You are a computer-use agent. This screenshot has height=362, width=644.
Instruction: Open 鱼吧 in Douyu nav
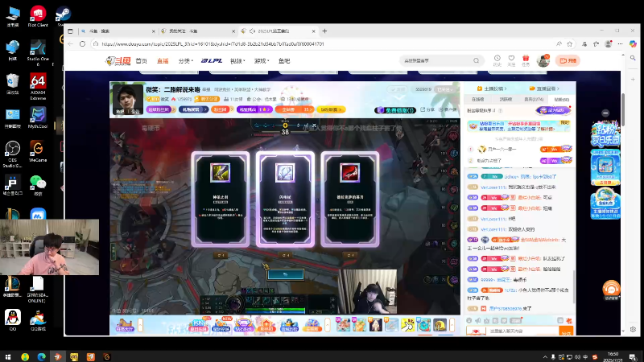284,61
